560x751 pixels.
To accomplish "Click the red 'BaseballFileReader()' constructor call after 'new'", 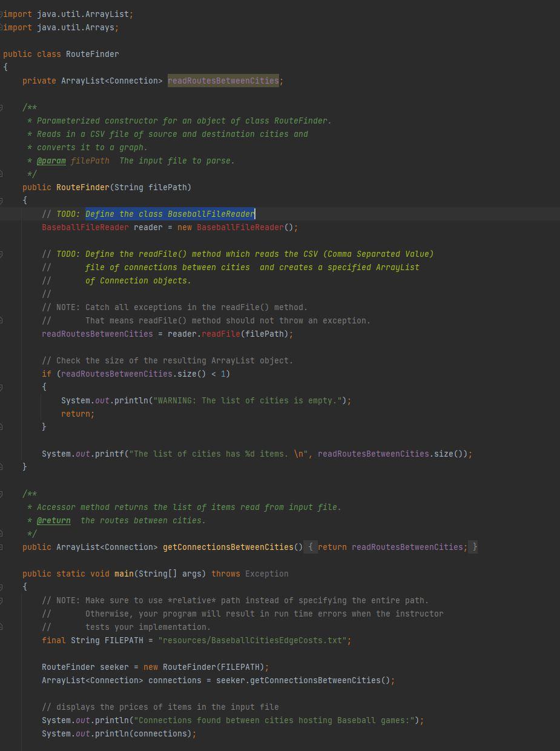I will pyautogui.click(x=245, y=227).
